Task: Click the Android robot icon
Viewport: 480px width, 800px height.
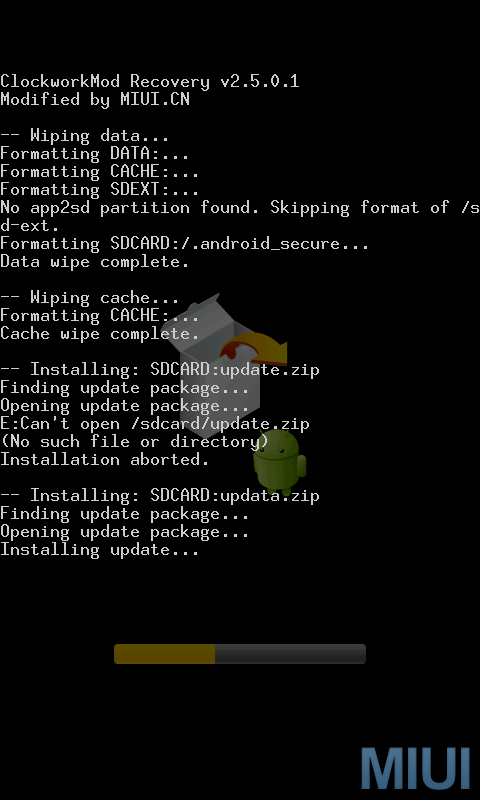Action: click(x=280, y=462)
